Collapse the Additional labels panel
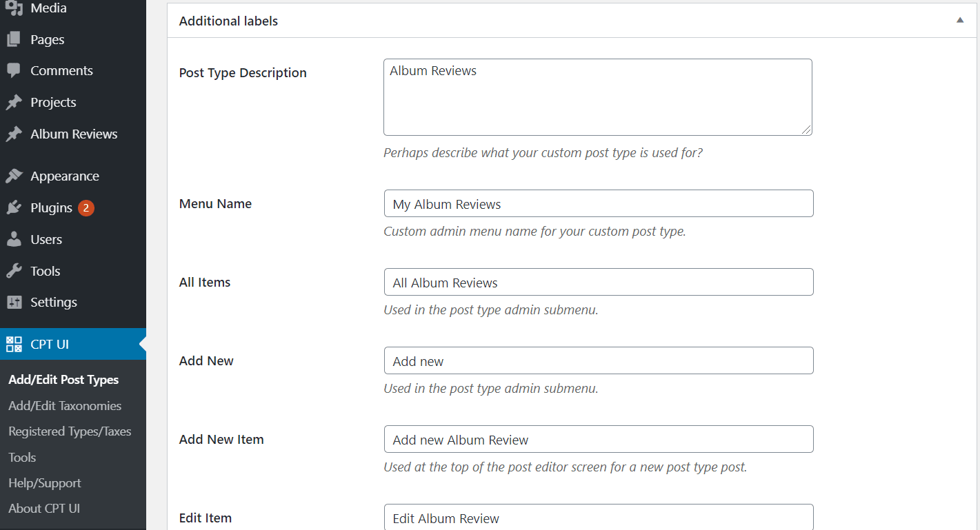Viewport: 980px width, 530px height. [959, 20]
